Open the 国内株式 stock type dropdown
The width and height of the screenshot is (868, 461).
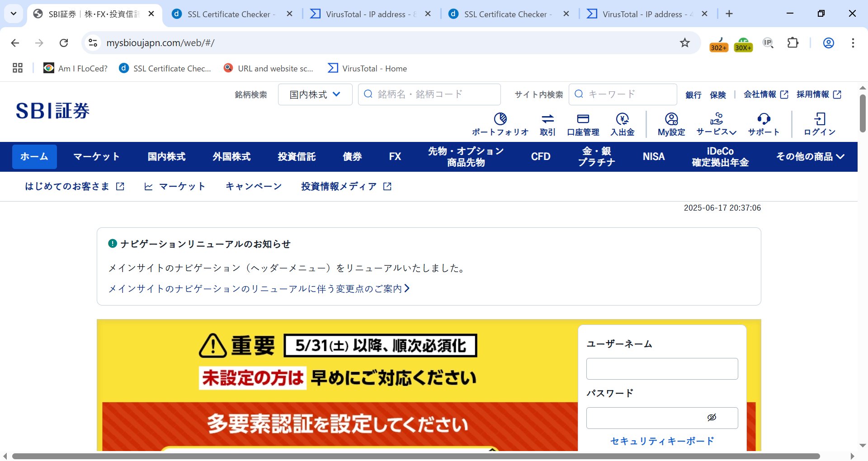315,94
